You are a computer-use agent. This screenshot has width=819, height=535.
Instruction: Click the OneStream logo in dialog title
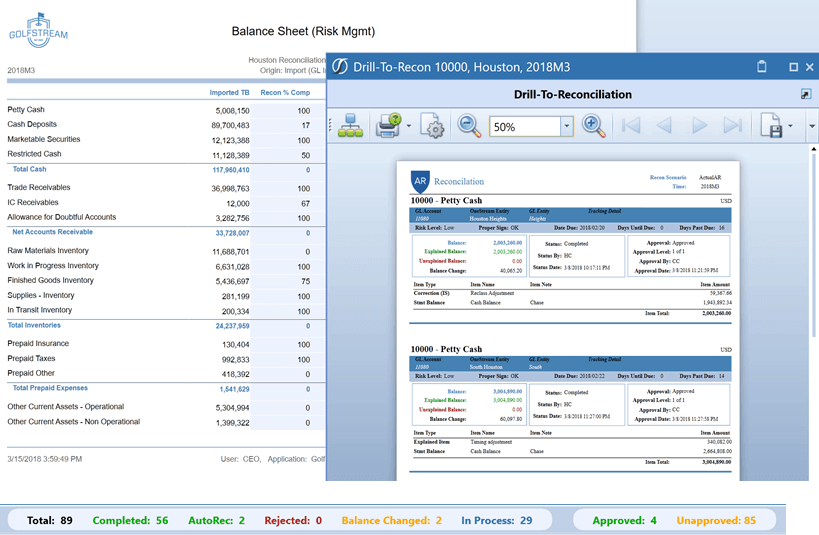(340, 66)
